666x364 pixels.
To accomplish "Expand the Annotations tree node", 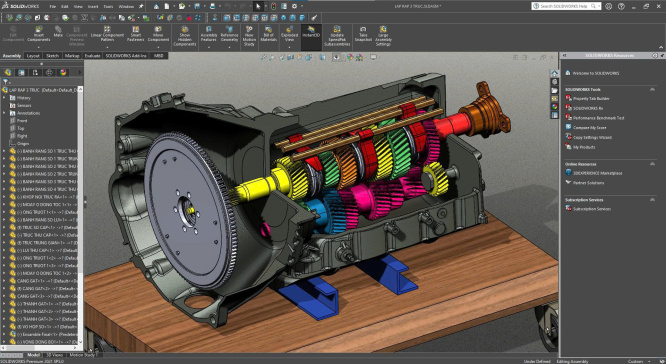I will coord(4,113).
